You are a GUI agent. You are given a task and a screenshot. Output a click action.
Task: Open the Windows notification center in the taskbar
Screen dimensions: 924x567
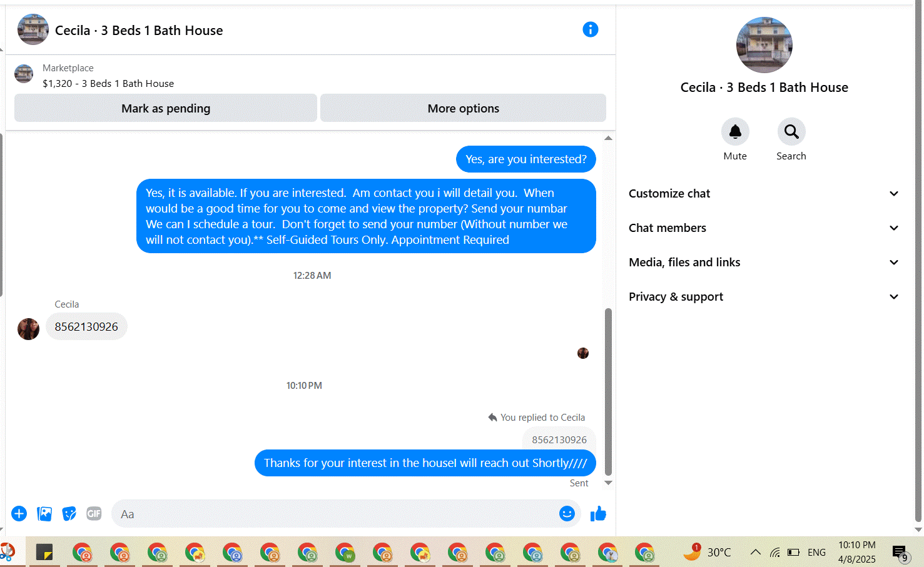pos(900,553)
